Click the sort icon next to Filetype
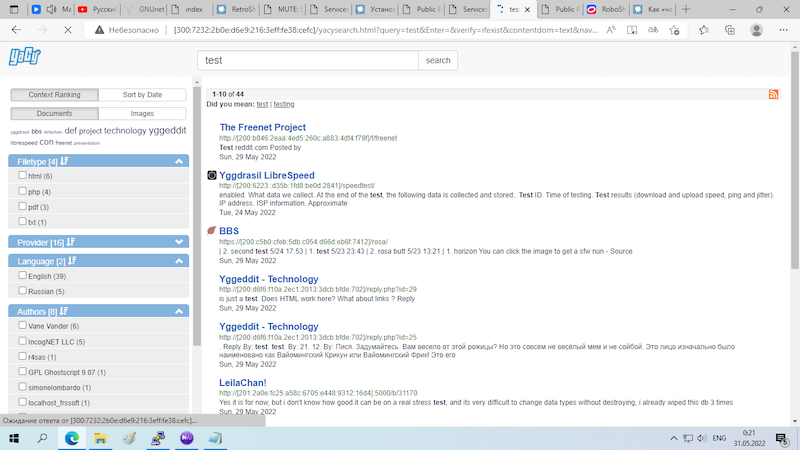 (x=64, y=160)
